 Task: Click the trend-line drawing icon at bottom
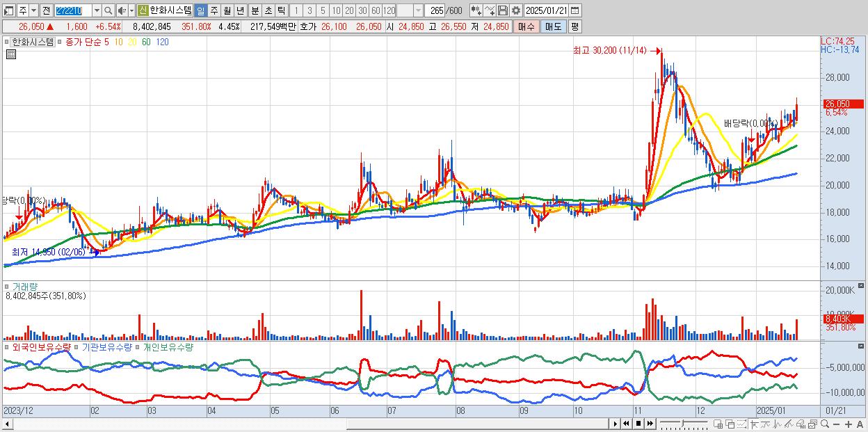(x=788, y=424)
